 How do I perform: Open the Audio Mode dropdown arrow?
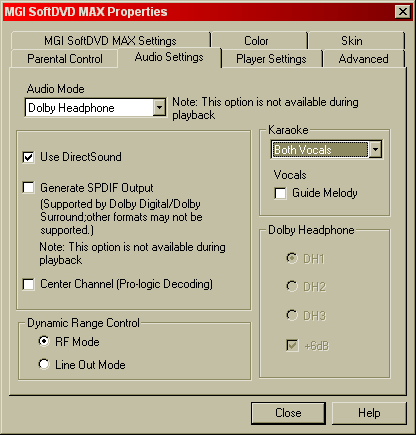(x=159, y=108)
